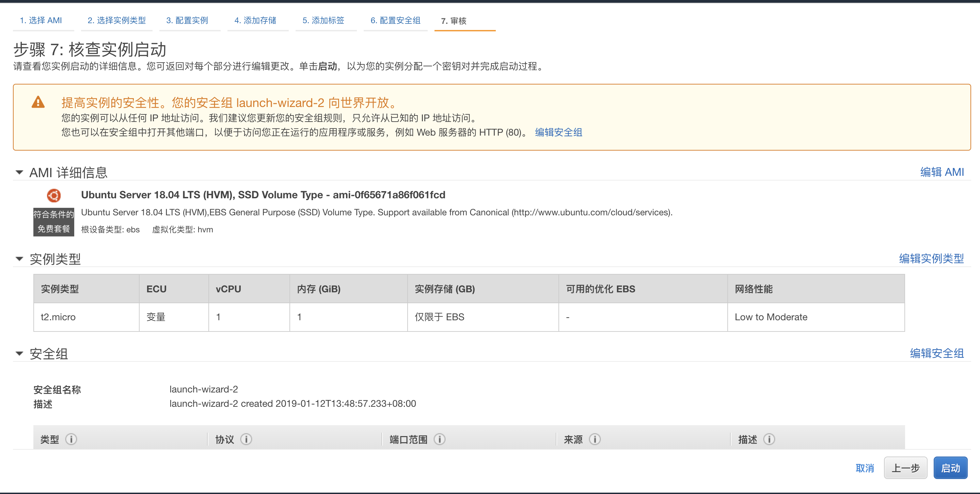Click the 上一步 button
The image size is (980, 494).
tap(905, 468)
